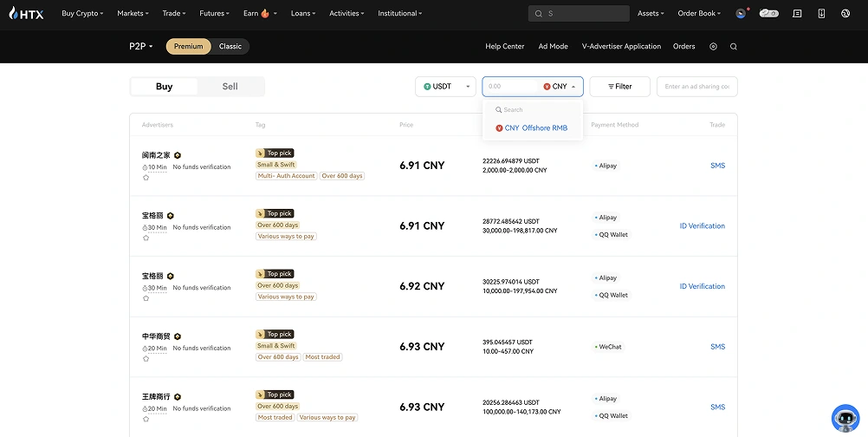This screenshot has width=868, height=437.
Task: Click the 10 Min timer of 闽南之家
Action: (154, 167)
